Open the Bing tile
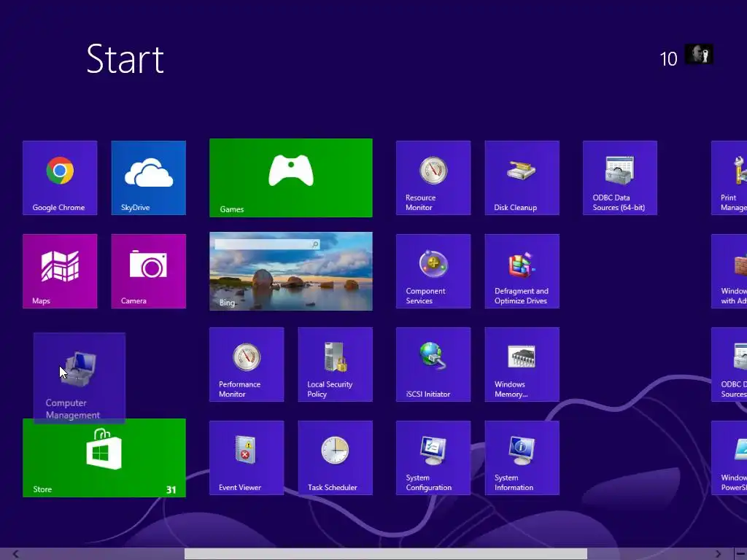This screenshot has width=747, height=560. tap(291, 271)
